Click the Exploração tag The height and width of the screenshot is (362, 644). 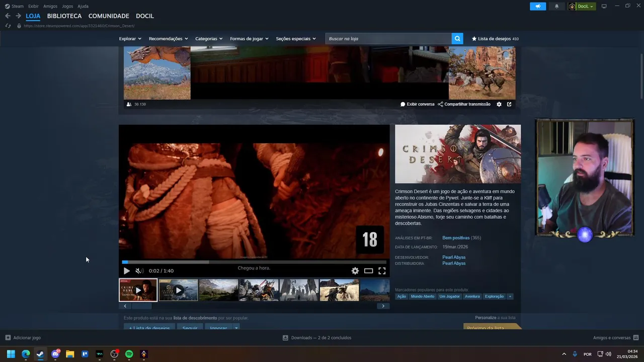(x=494, y=297)
